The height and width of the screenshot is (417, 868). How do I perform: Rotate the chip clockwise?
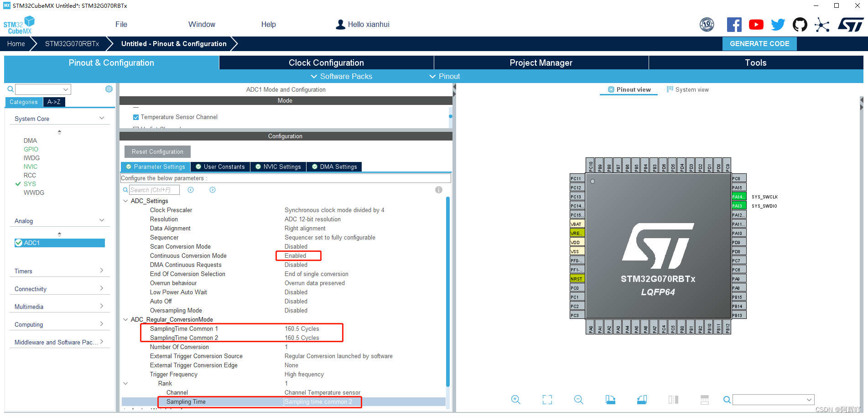[x=610, y=400]
